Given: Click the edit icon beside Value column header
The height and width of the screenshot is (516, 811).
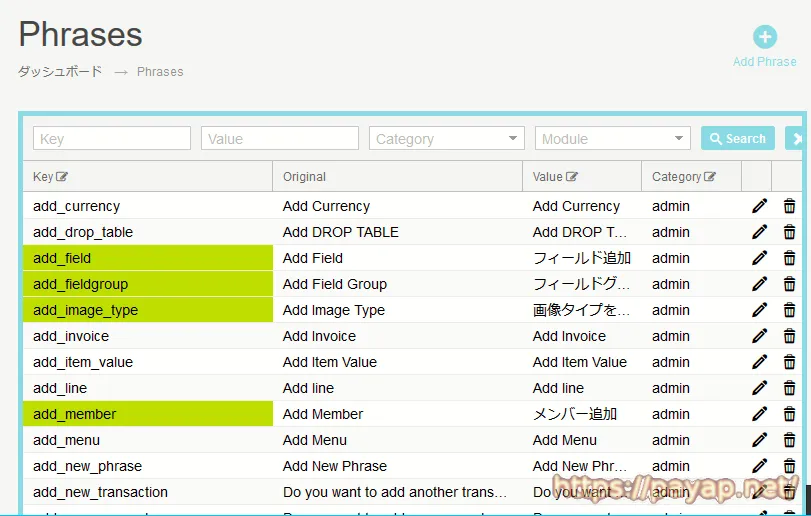Looking at the screenshot, I should click(x=572, y=177).
